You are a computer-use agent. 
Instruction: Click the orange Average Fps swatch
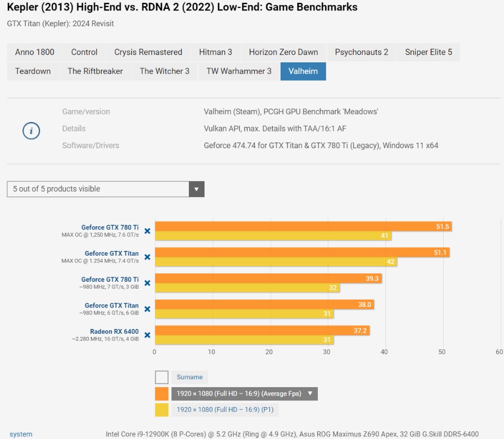162,394
